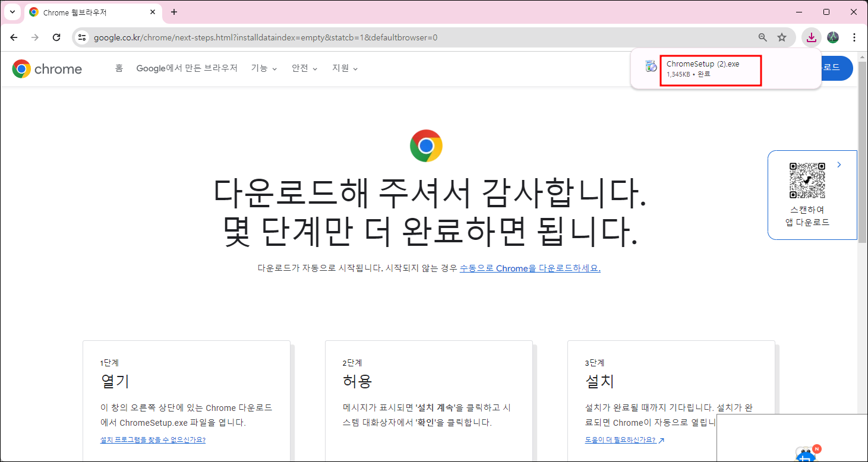Screen dimensions: 868x462
Task: Click the 허용 step heading
Action: [x=357, y=381]
